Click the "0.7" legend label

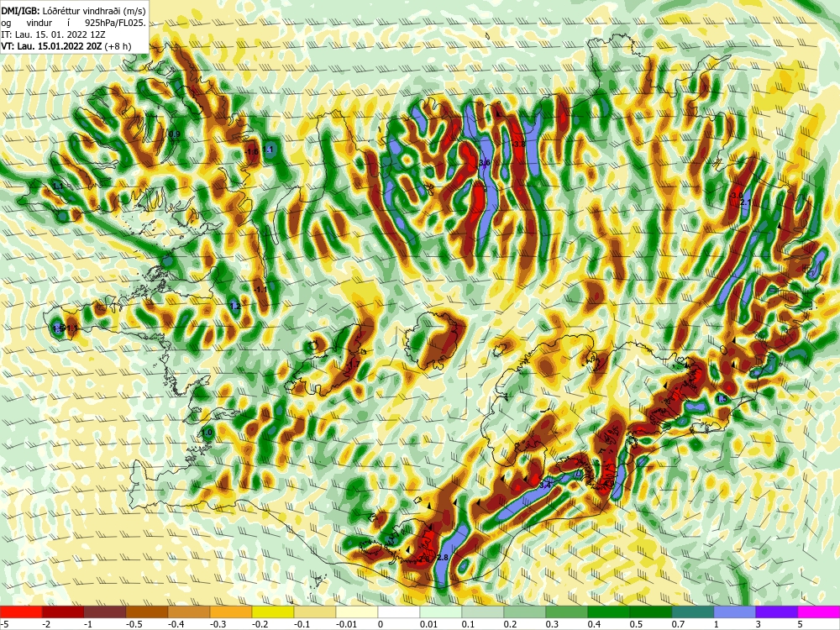[678, 624]
